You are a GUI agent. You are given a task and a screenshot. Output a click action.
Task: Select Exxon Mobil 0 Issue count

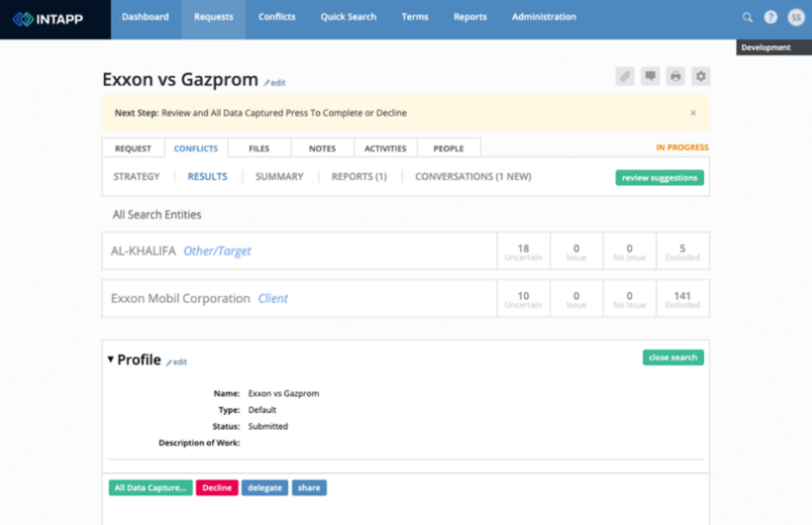576,299
